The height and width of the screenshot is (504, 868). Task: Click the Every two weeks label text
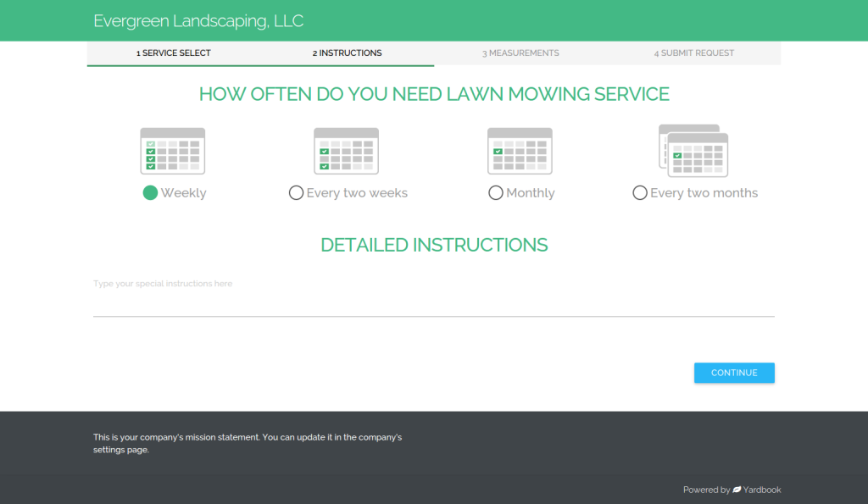pyautogui.click(x=357, y=192)
